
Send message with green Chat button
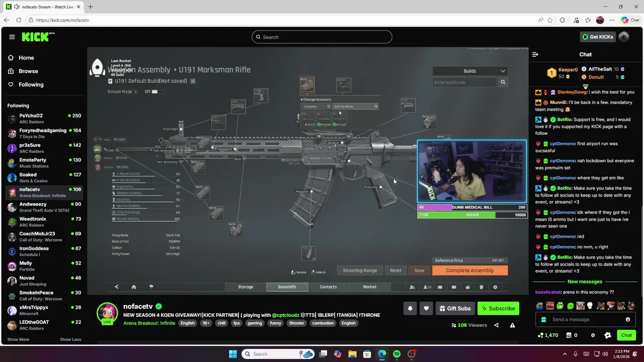pos(626,335)
